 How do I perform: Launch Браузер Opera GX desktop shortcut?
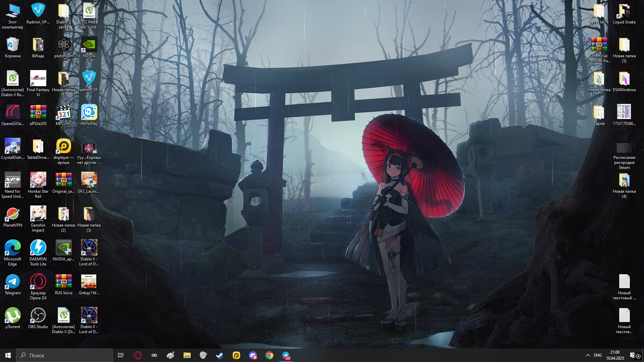pos(38,287)
